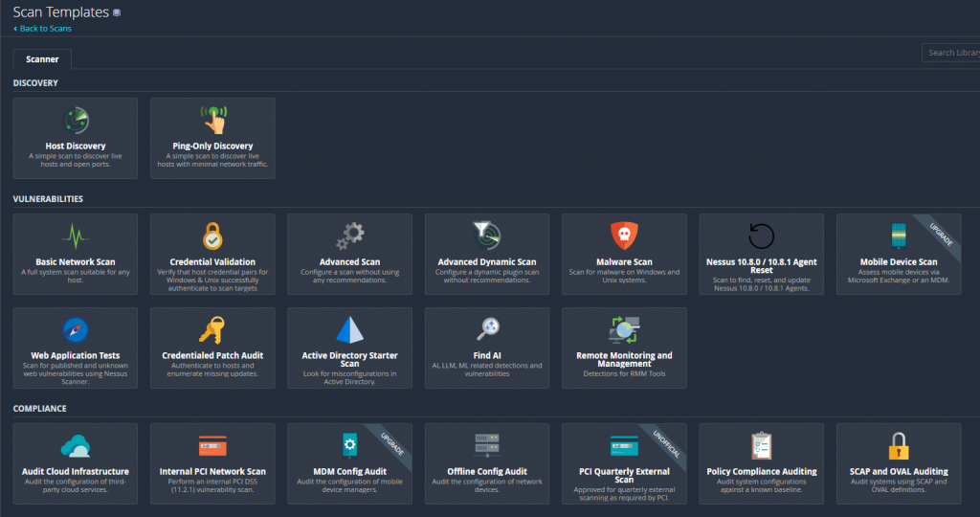Viewport: 980px width, 517px height.
Task: Click 'Detections for RMM Tools' description
Action: (624, 373)
